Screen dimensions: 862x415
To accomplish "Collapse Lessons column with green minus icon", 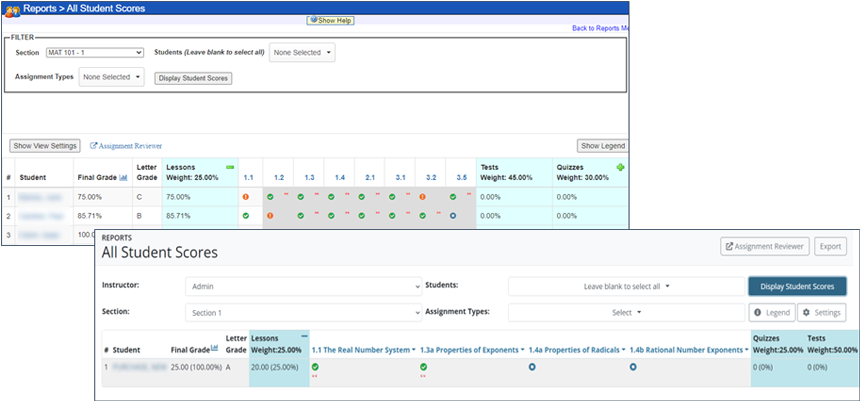I will 229,166.
